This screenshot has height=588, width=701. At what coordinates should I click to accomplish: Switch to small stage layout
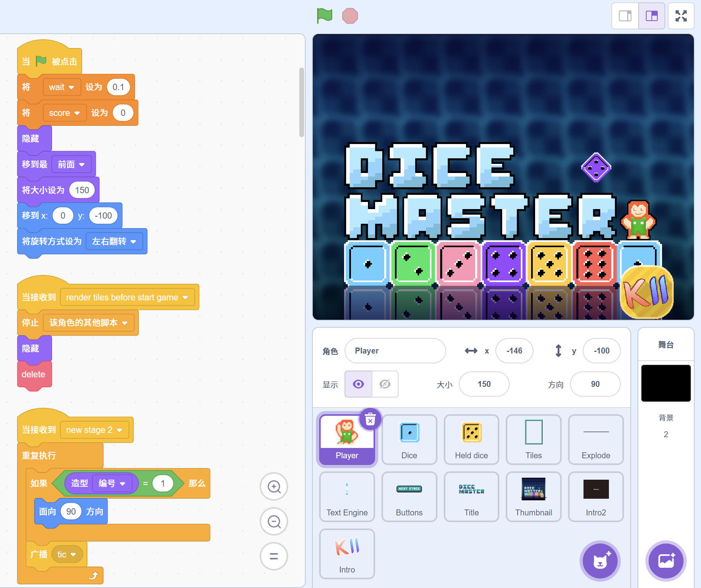[x=625, y=16]
